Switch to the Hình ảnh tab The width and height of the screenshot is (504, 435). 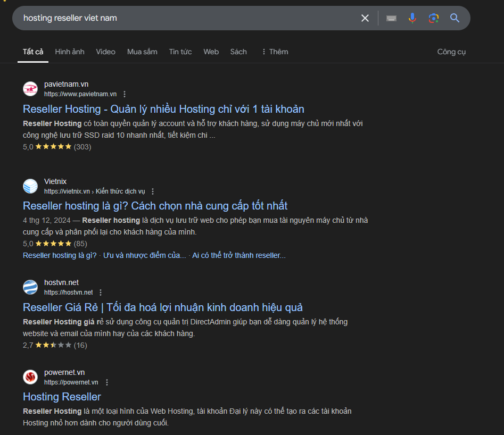(x=70, y=52)
